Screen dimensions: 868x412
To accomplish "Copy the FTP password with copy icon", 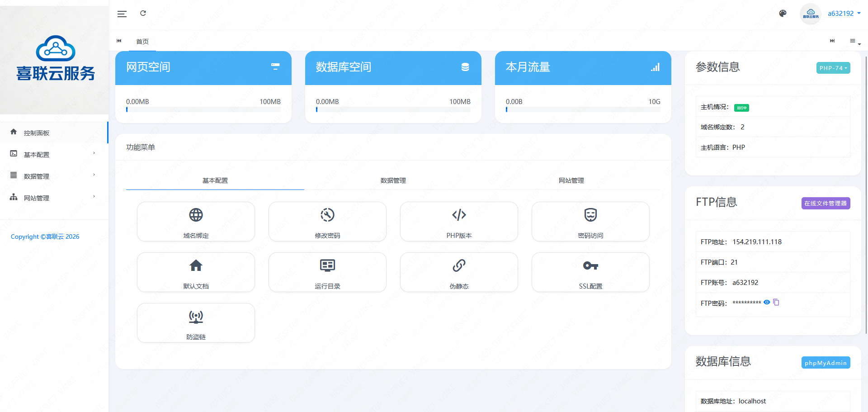I will 776,303.
